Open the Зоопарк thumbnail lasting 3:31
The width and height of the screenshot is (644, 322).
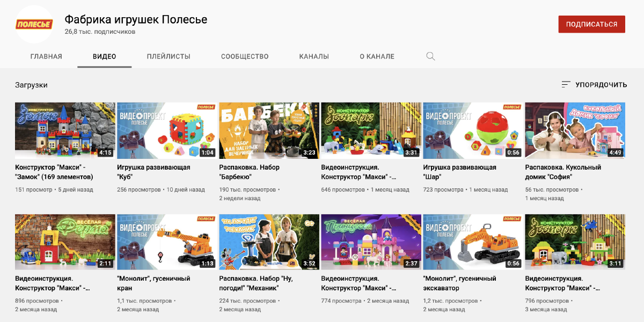tap(371, 130)
